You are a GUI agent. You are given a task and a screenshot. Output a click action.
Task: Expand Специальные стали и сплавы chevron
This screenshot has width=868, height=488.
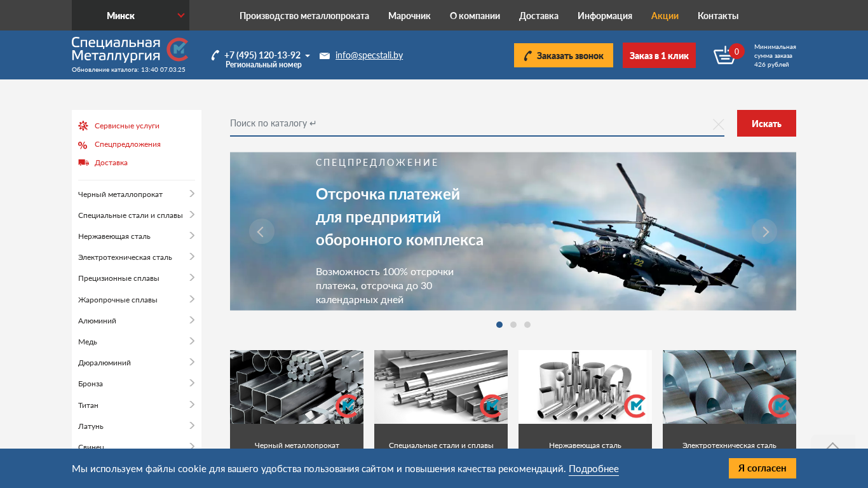[x=192, y=215]
